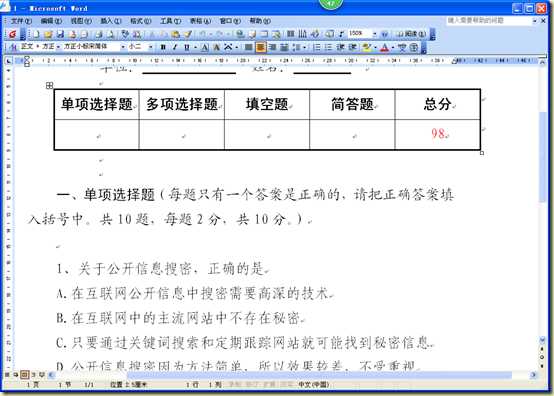554x396 pixels.
Task: Open the 插入 (Insert) menu
Action: coord(111,21)
